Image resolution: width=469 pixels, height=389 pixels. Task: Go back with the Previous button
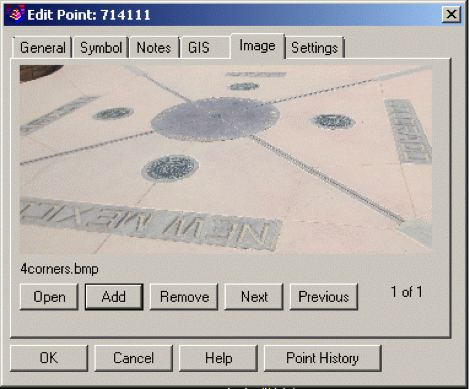coord(324,297)
